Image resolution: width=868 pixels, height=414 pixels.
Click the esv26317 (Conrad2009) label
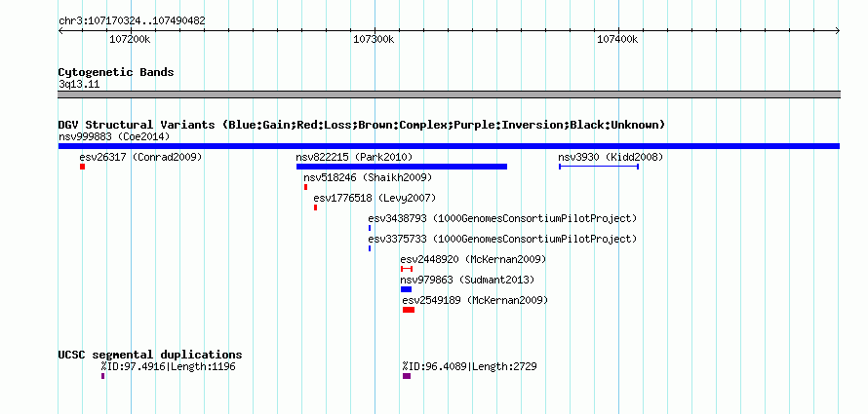pos(140,157)
